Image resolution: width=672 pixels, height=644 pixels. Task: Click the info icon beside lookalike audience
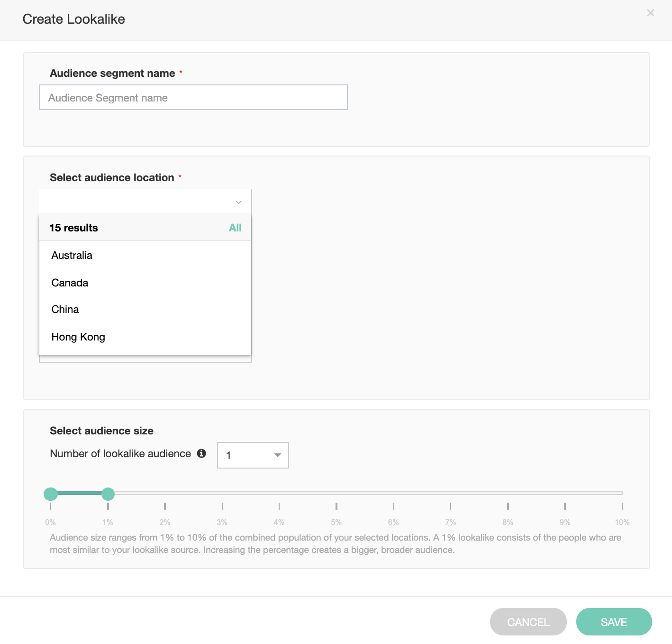pos(201,453)
